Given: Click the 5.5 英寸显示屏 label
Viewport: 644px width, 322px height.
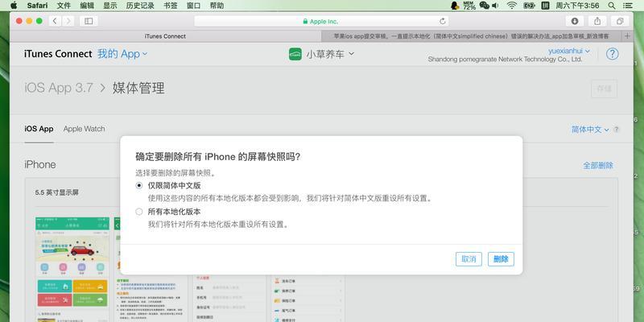Looking at the screenshot, I should pyautogui.click(x=56, y=192).
